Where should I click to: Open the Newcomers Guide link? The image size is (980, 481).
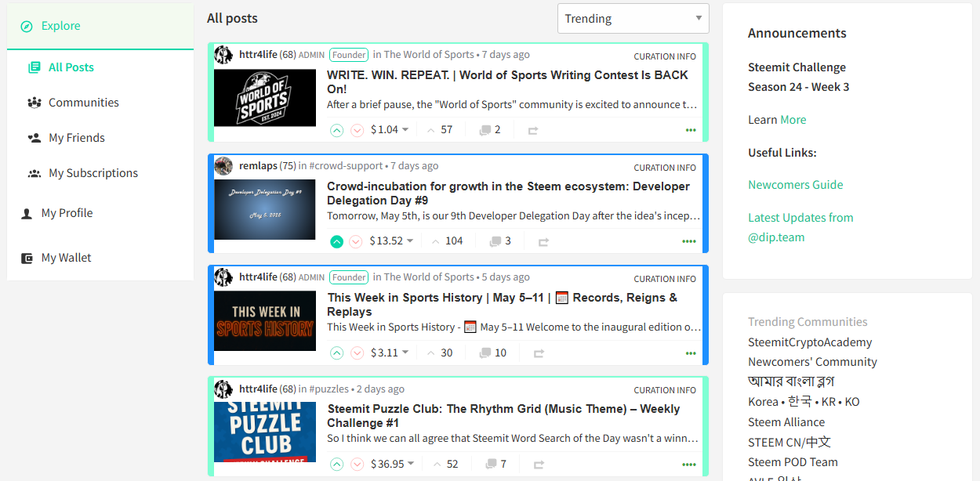[796, 185]
